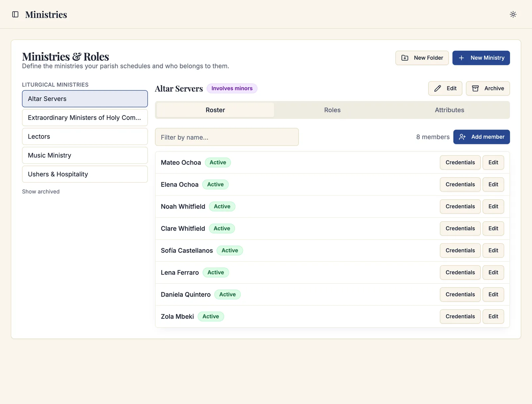
Task: Switch to the Attributes tab
Action: [x=450, y=110]
